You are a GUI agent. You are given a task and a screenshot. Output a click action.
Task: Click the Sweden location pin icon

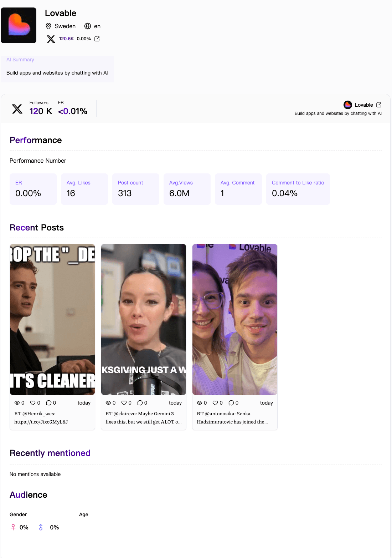pos(48,26)
